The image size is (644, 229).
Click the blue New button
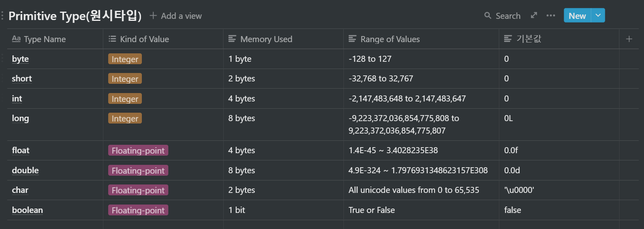[577, 16]
